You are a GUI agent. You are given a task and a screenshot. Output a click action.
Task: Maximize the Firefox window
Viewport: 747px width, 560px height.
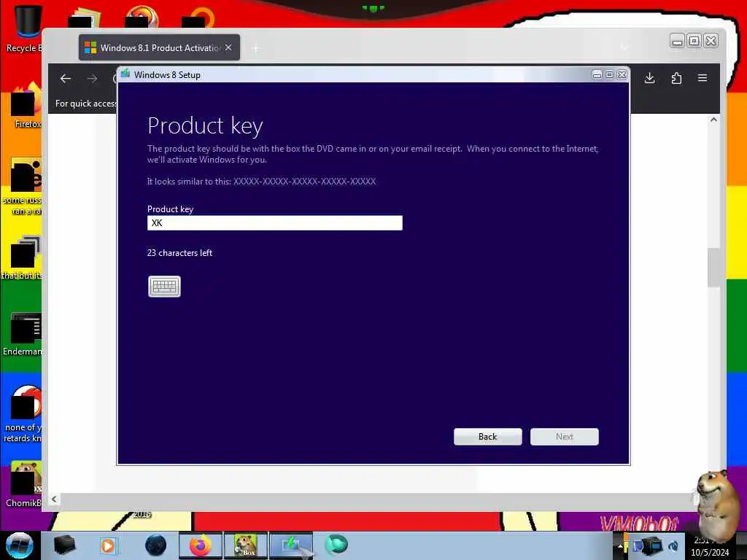694,41
